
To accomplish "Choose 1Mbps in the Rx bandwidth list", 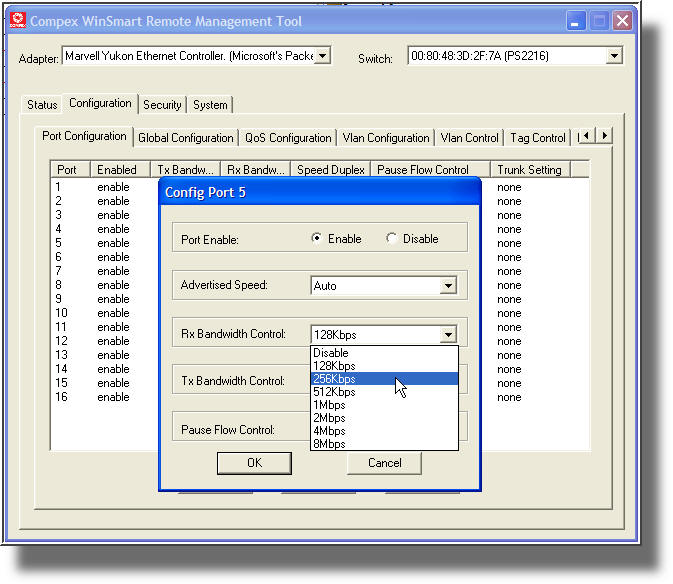I will point(384,405).
